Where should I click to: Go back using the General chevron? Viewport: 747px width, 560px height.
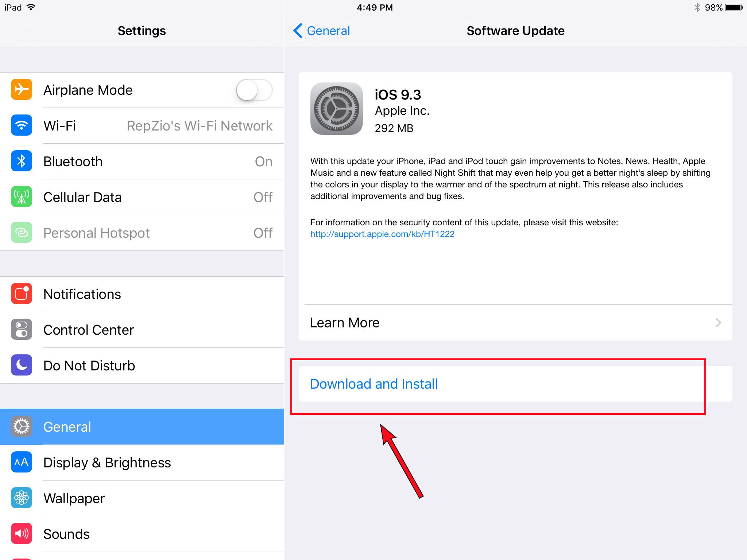(x=298, y=31)
